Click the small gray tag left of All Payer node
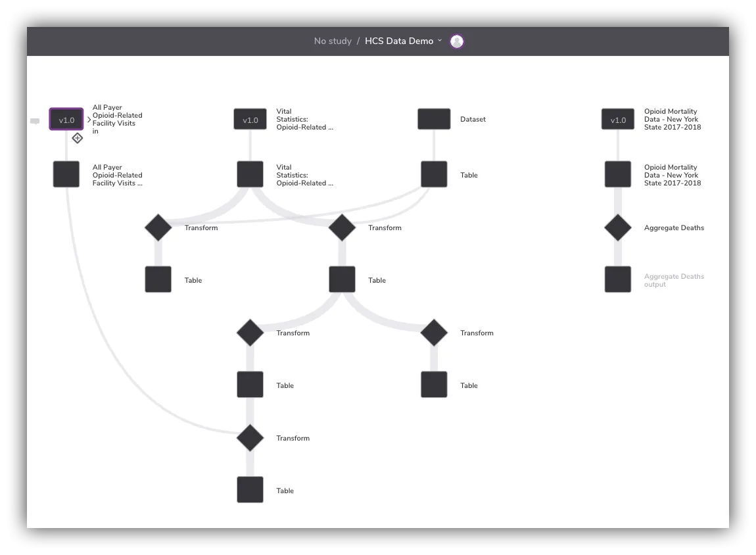Viewport: 756px width, 555px height. click(x=35, y=121)
